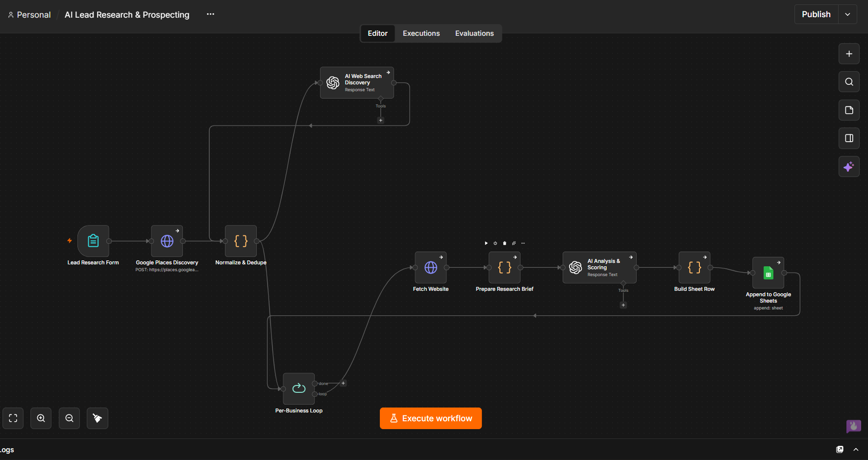
Task: Execute the Prepare Research Brief node with play icon
Action: 486,243
